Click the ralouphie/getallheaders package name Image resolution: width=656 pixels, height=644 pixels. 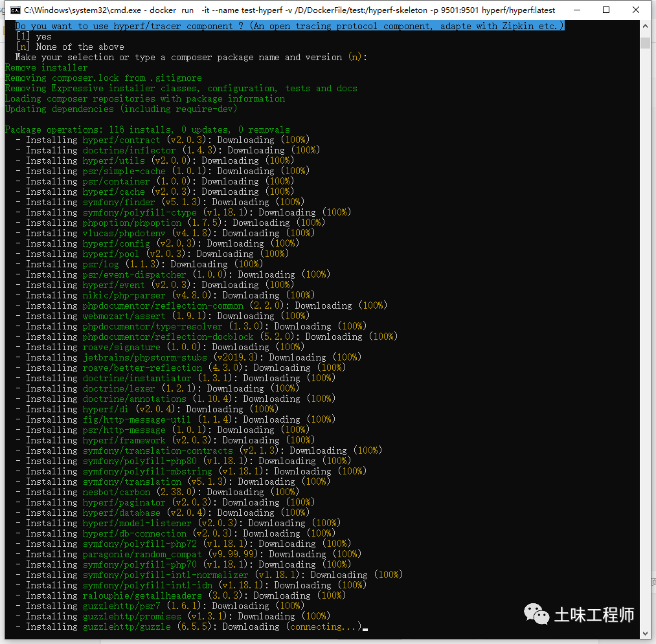[x=142, y=595]
